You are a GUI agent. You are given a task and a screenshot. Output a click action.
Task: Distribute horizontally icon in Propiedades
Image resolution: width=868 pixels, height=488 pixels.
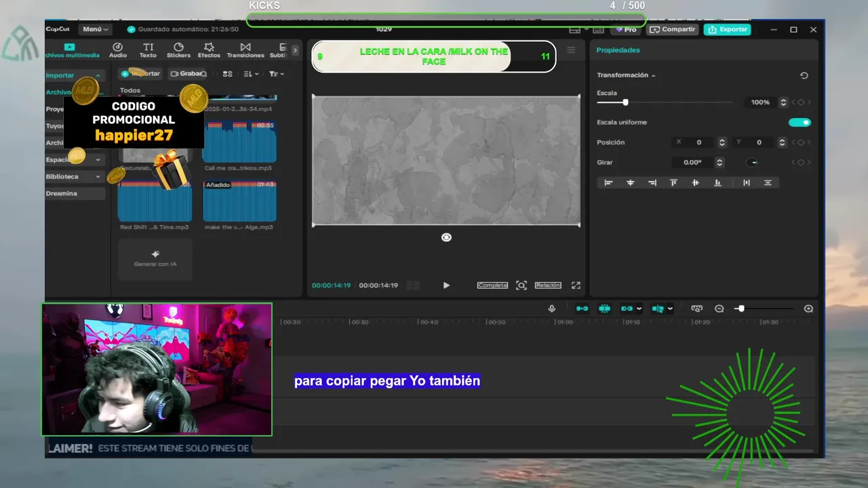point(746,182)
